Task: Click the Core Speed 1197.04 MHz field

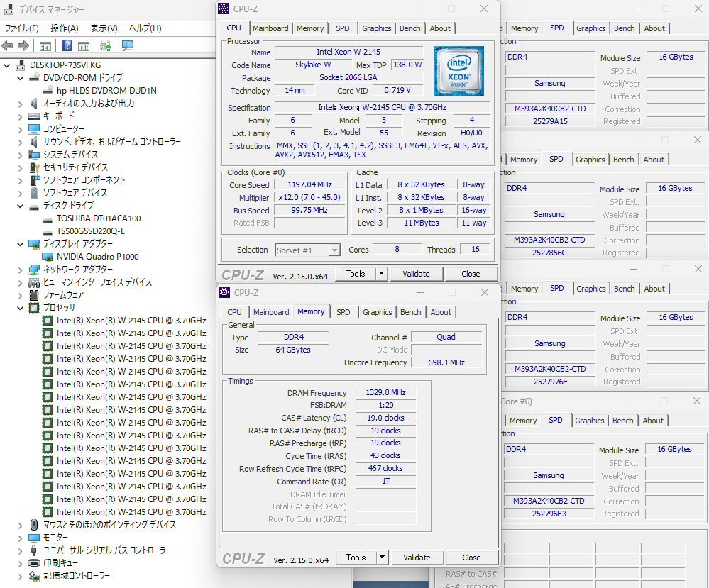Action: pos(309,185)
